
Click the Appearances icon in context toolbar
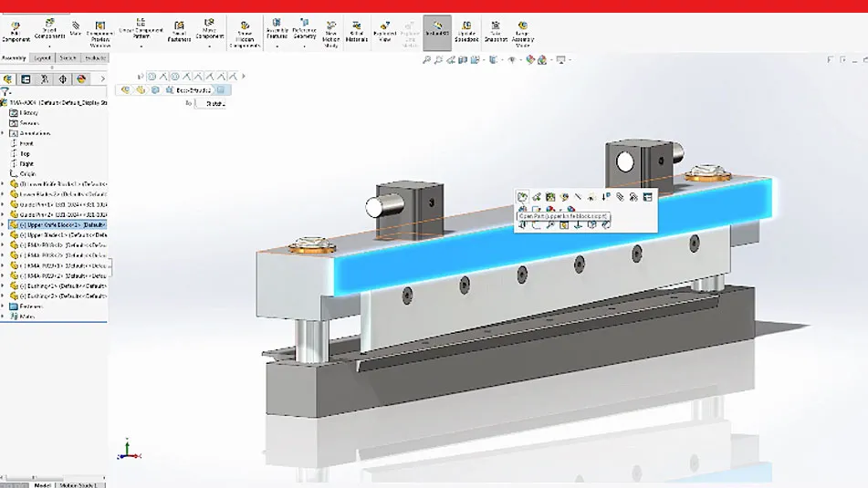550,210
